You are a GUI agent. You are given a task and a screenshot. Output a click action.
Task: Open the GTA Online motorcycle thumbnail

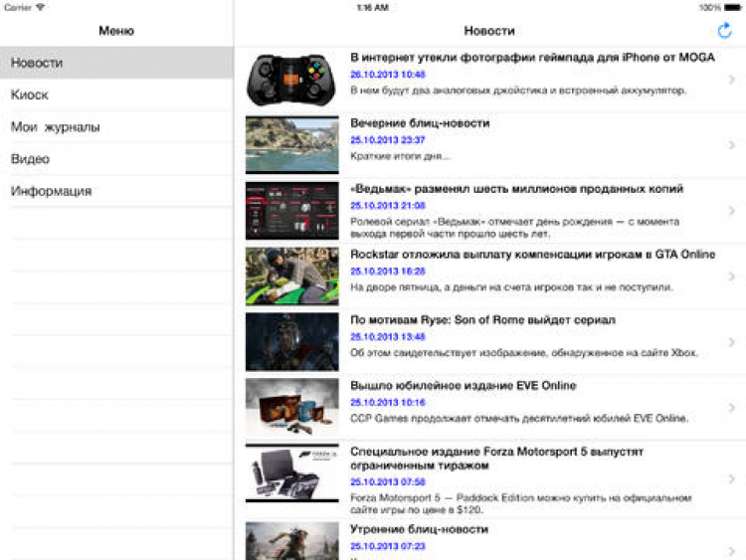(x=291, y=277)
